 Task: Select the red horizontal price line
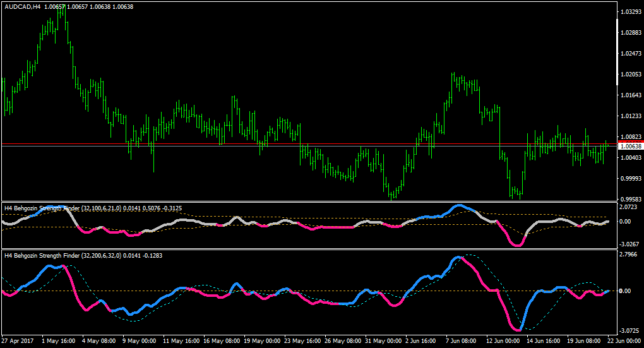point(309,144)
